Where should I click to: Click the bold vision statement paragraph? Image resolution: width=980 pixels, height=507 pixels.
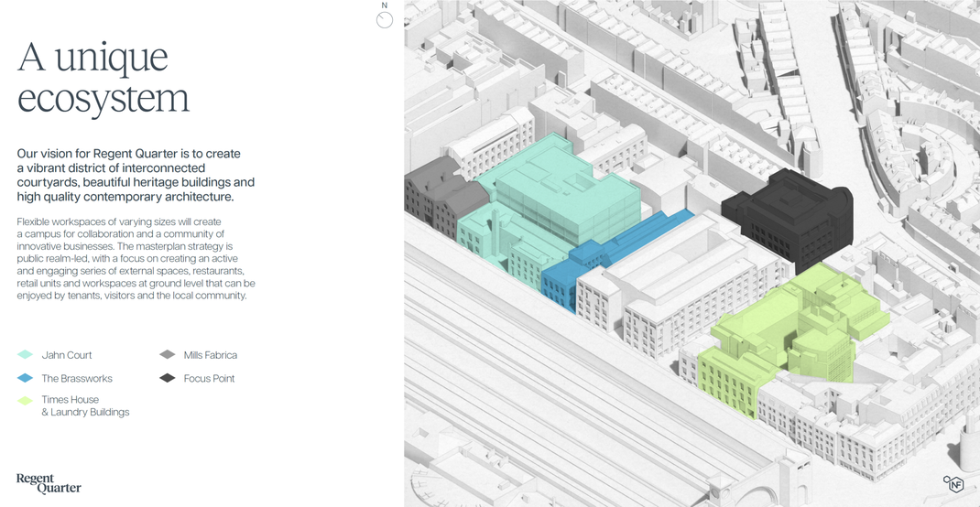[x=136, y=175]
